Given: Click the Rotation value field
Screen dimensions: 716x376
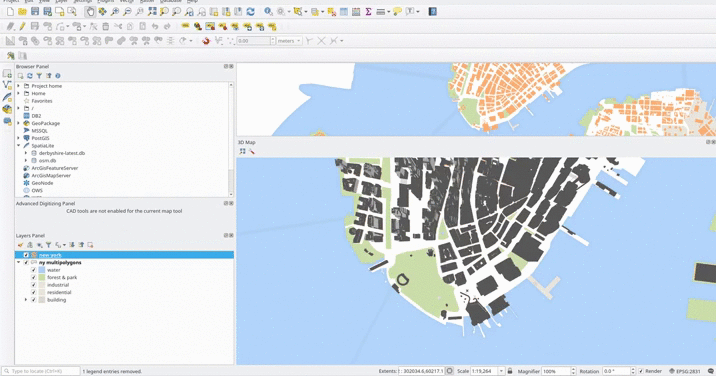Looking at the screenshot, I should [x=616, y=371].
